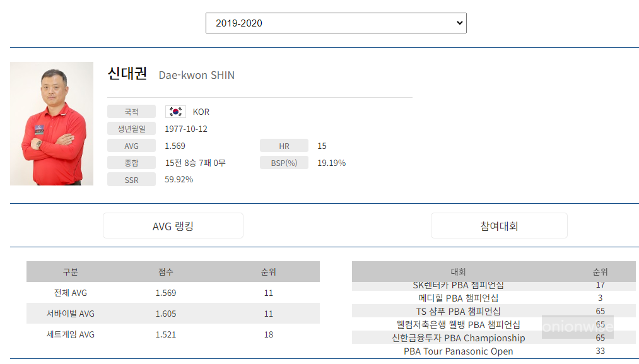639x364 pixels.
Task: Click the HR stat label
Action: (284, 145)
